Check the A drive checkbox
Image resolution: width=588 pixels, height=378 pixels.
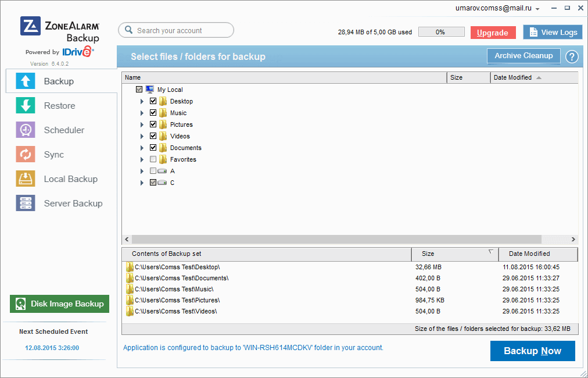153,171
